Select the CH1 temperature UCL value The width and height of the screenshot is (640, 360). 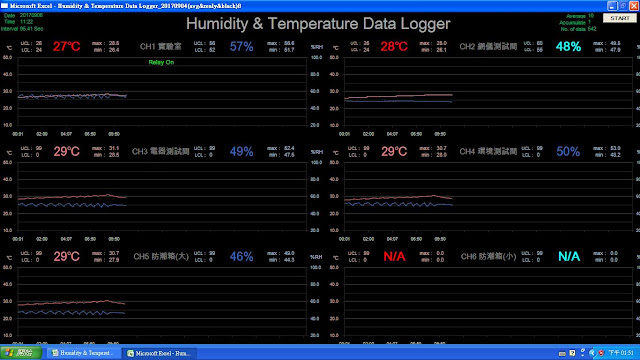click(x=39, y=43)
